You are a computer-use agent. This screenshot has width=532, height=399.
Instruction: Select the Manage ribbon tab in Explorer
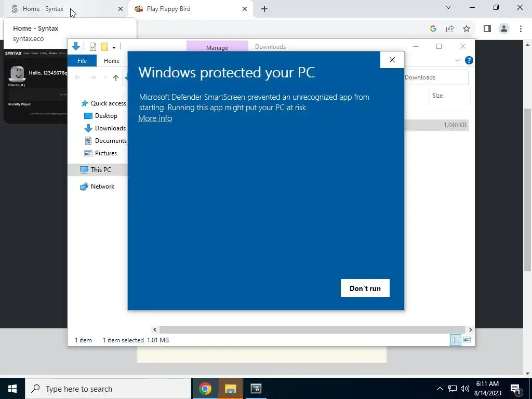pyautogui.click(x=217, y=47)
